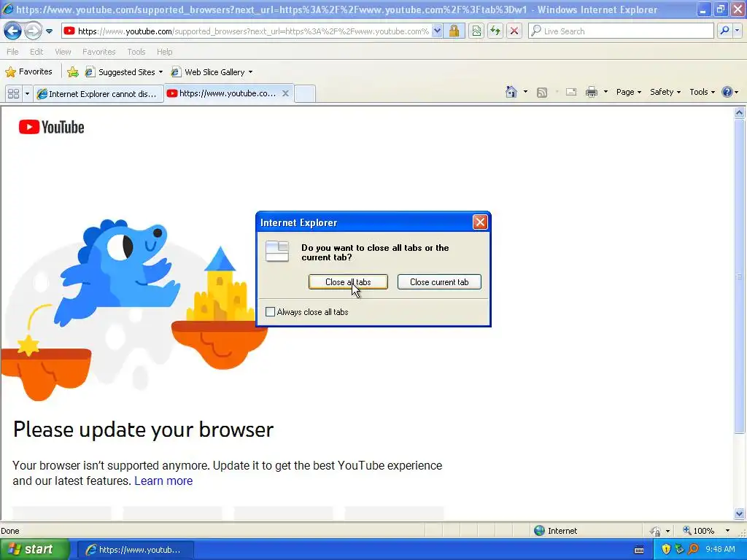
Task: Click the Add to Favorites Bar icon
Action: click(x=73, y=72)
